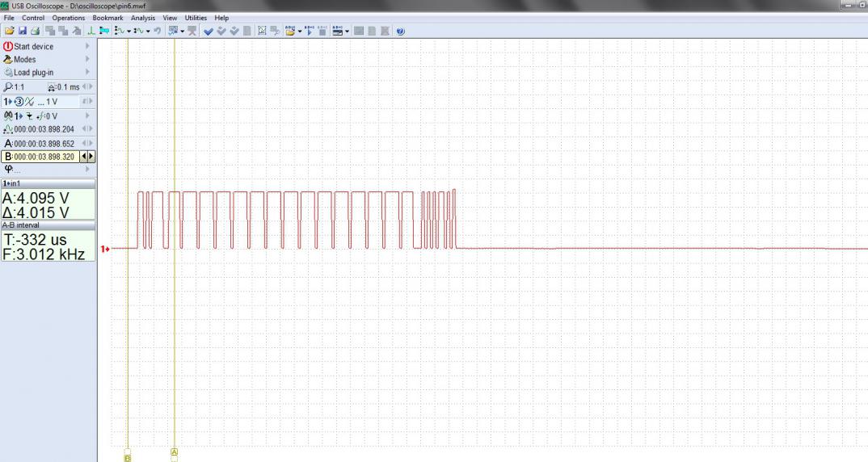Open dropdown next to second waveform cursor icon

click(x=148, y=31)
